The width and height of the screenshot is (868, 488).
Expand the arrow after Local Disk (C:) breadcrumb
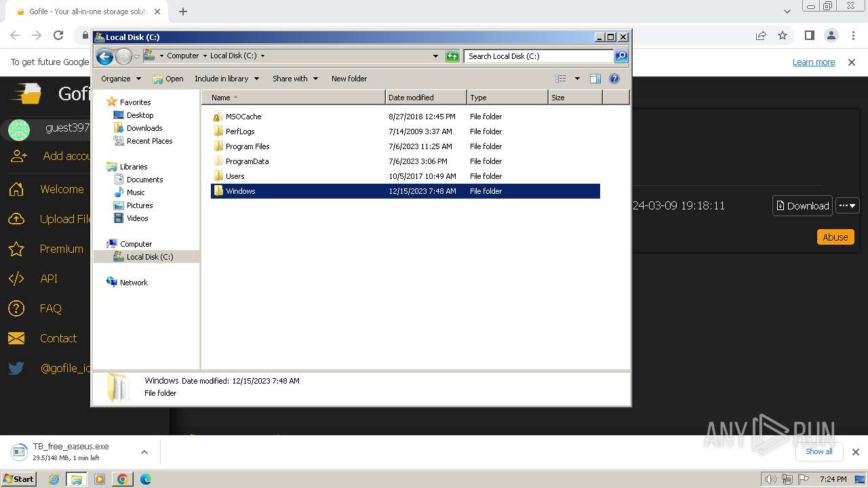[262, 56]
